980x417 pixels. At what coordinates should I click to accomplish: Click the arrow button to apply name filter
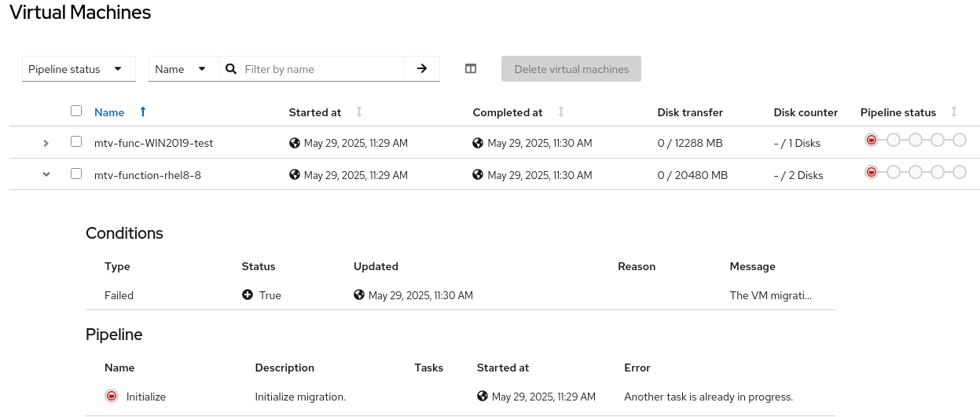tap(422, 68)
